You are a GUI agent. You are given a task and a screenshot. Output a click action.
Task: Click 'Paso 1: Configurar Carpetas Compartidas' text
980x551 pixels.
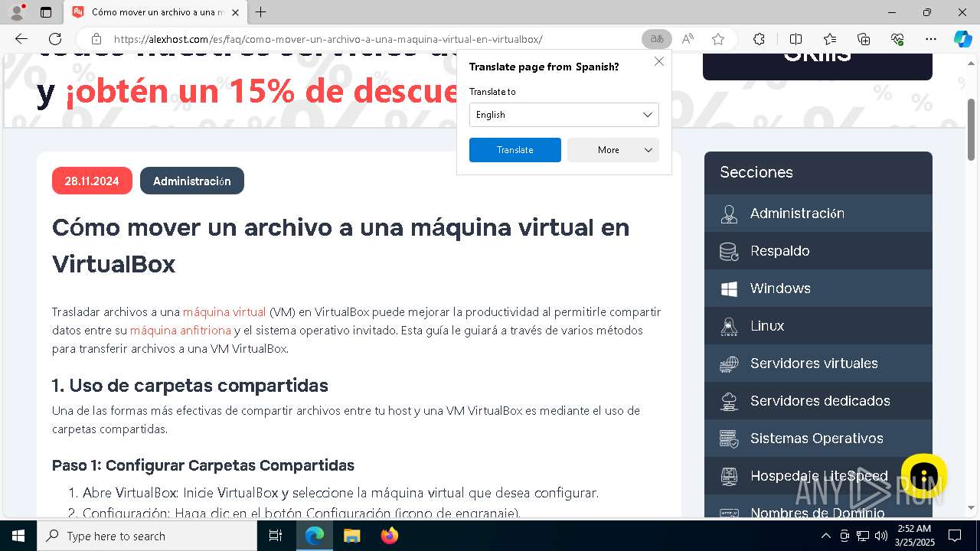click(203, 465)
